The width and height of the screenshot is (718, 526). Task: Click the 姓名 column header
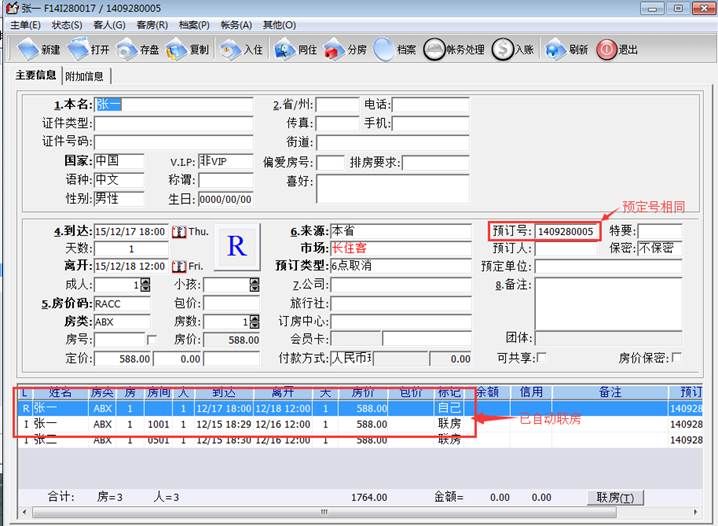click(60, 392)
